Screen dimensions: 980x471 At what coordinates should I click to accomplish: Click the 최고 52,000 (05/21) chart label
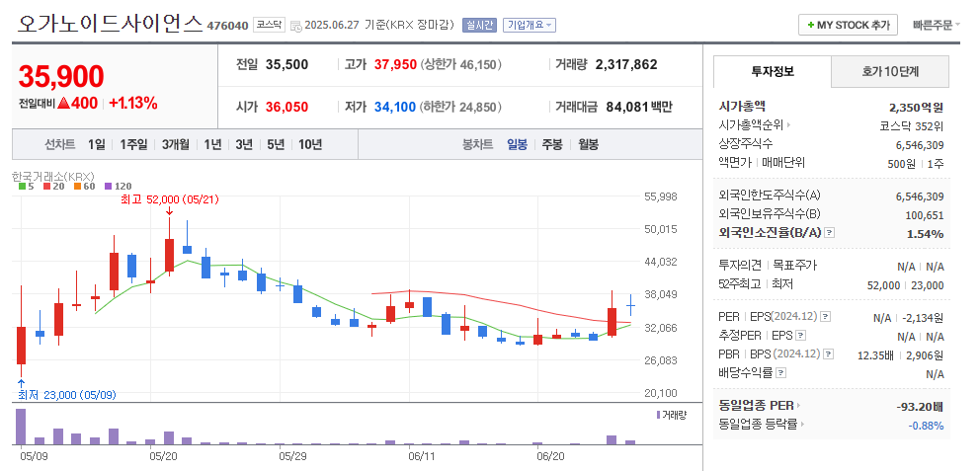170,199
